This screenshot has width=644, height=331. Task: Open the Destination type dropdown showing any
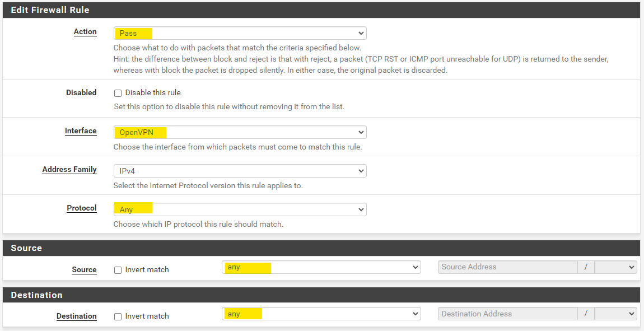point(321,314)
